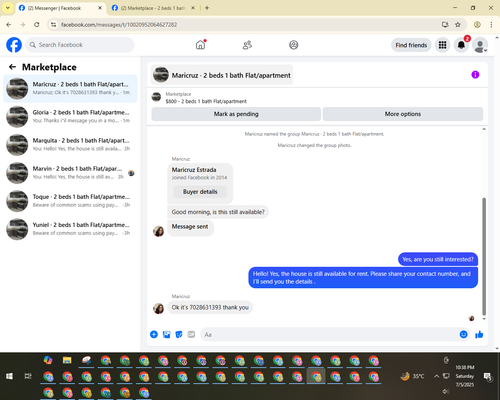Open the Notifications bell
This screenshot has width=500, height=400.
pyautogui.click(x=461, y=45)
